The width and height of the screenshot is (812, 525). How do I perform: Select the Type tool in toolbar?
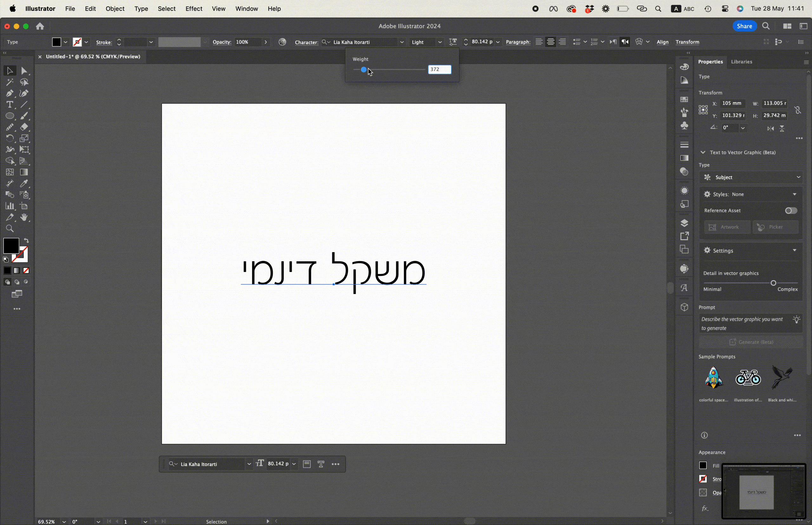pyautogui.click(x=10, y=105)
